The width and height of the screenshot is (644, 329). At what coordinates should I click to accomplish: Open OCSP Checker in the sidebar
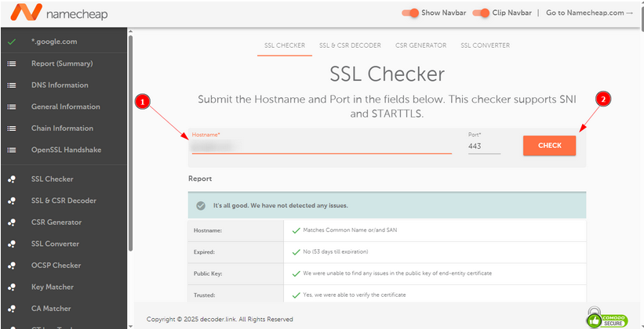56,266
